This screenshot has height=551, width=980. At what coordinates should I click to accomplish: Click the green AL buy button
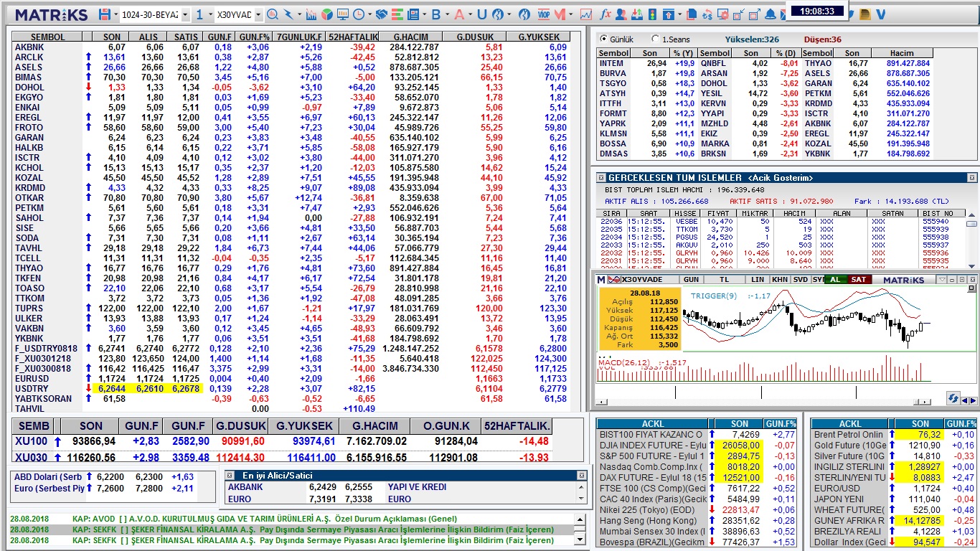(836, 280)
